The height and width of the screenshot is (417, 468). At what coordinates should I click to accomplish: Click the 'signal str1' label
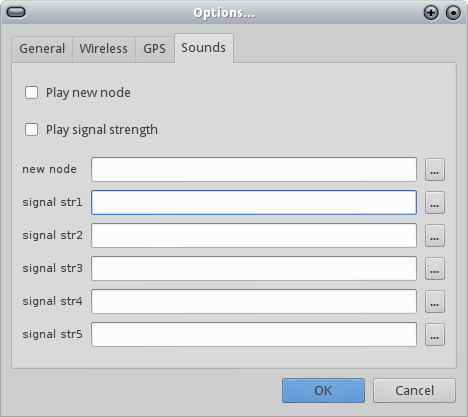[52, 202]
